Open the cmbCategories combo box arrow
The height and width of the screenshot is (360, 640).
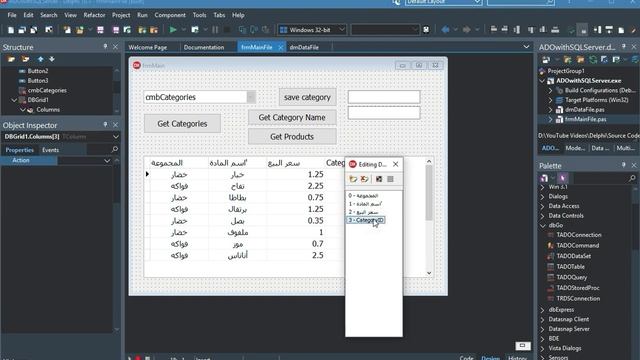(251, 97)
